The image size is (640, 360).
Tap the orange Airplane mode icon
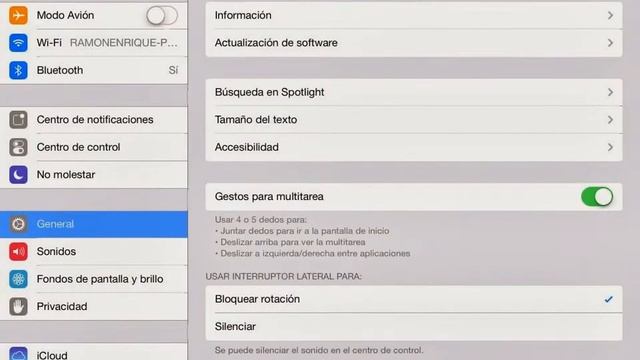point(18,16)
